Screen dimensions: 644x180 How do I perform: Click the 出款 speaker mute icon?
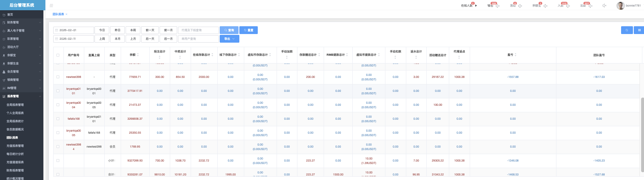point(590,6)
